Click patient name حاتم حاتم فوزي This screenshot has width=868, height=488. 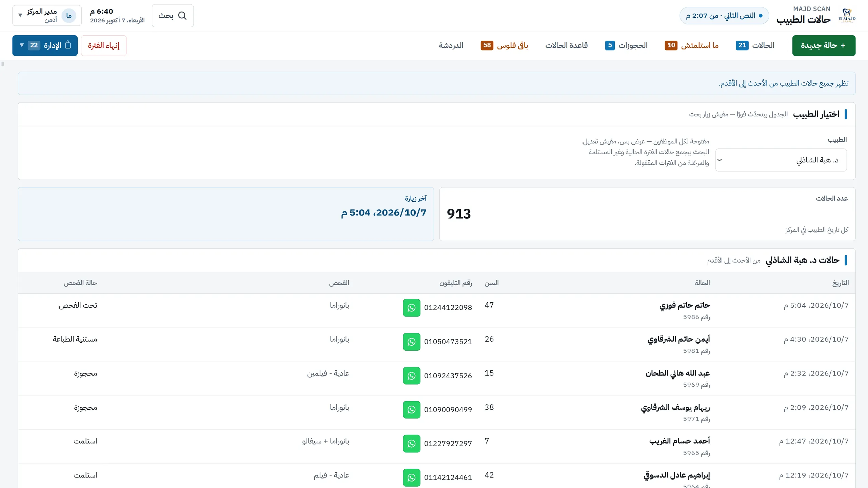685,305
